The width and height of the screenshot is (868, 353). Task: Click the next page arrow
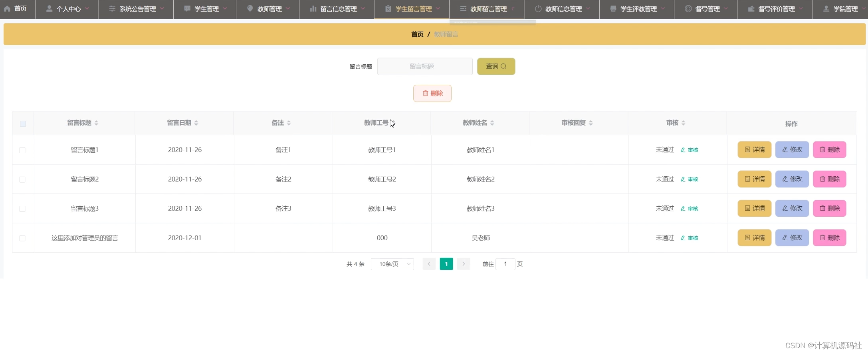pos(464,264)
